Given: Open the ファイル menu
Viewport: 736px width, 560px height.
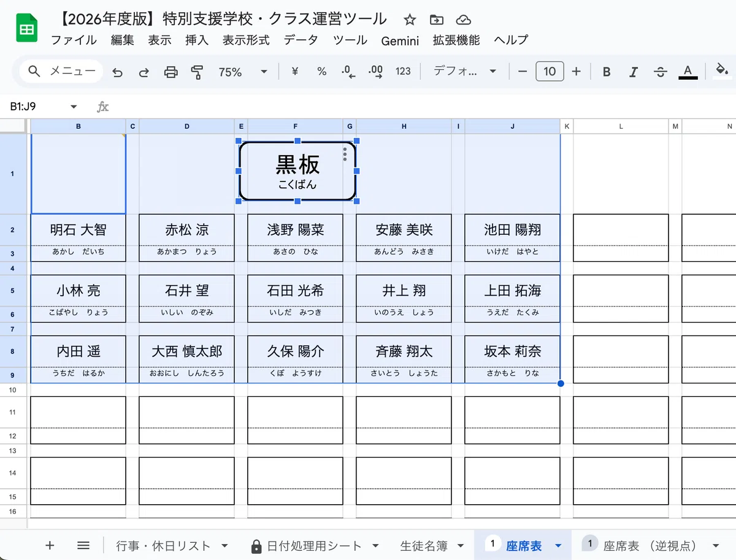Looking at the screenshot, I should [74, 40].
